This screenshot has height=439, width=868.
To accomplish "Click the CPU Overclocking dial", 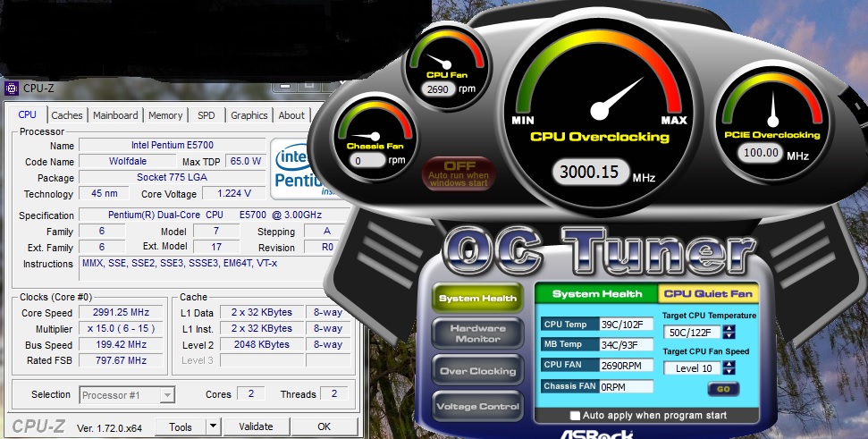I will [600, 111].
